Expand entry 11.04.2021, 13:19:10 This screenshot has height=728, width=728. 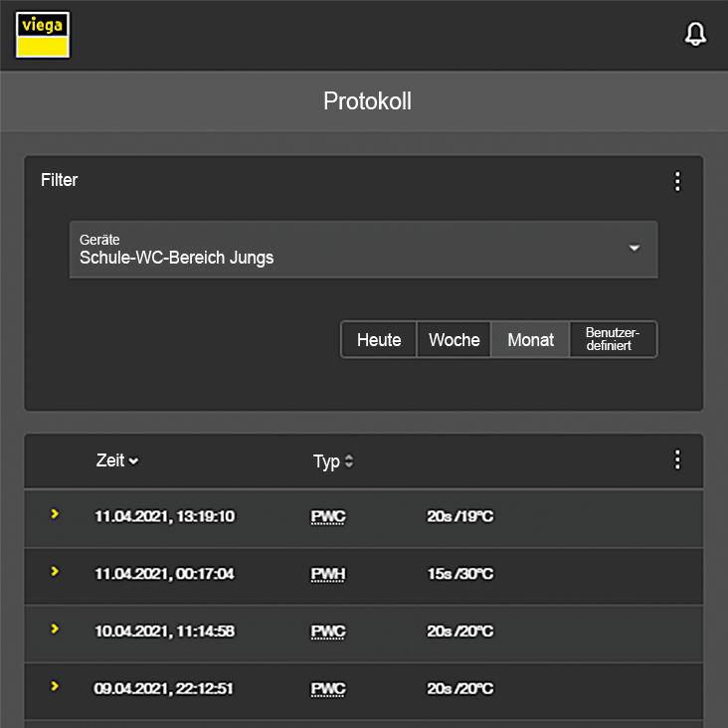coord(55,514)
